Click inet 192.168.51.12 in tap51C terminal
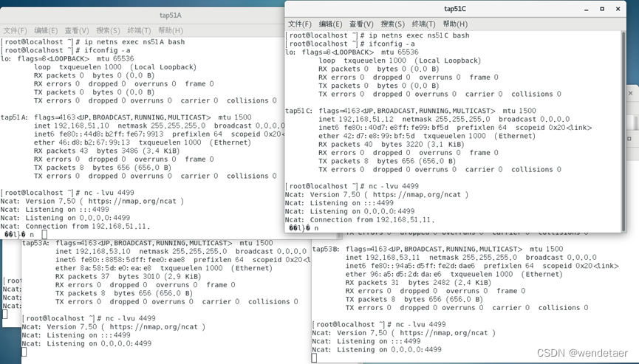 tap(356, 120)
